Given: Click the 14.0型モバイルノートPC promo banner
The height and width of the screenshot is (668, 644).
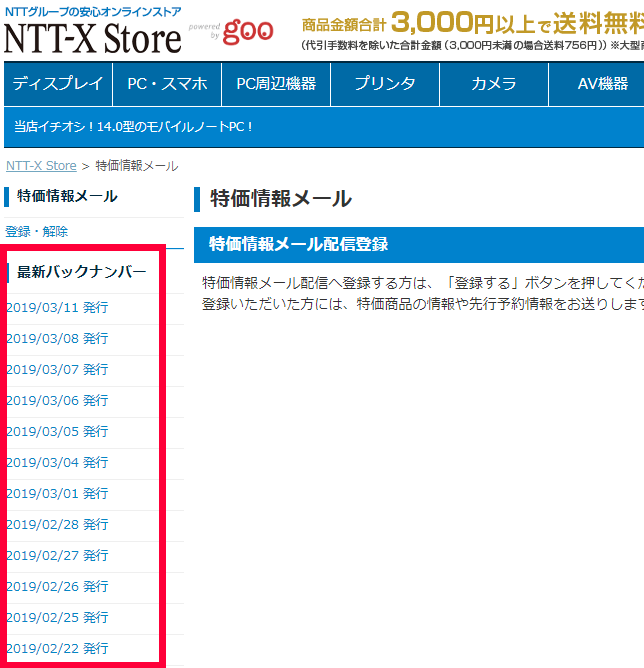Looking at the screenshot, I should [x=134, y=126].
